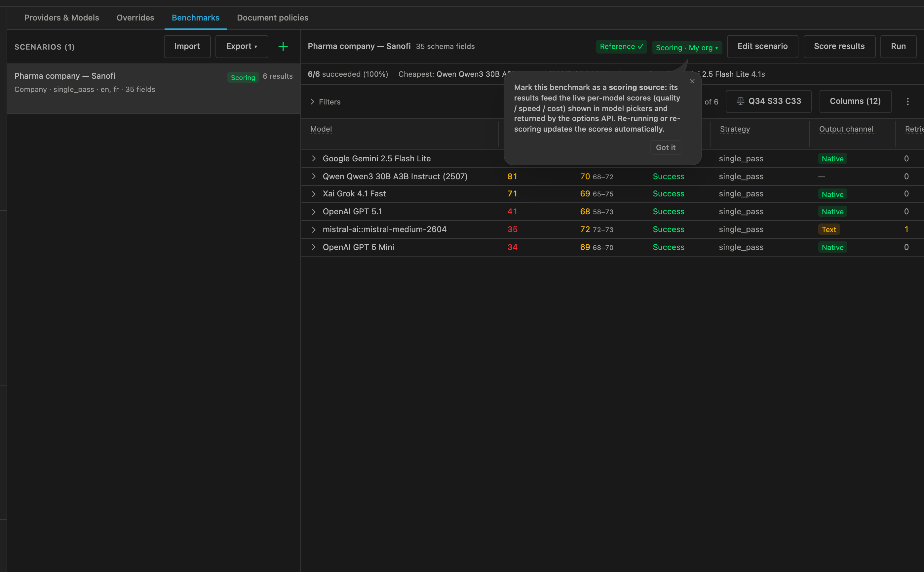Click the Text badge for mistral-medium
This screenshot has height=572, width=924.
click(829, 229)
